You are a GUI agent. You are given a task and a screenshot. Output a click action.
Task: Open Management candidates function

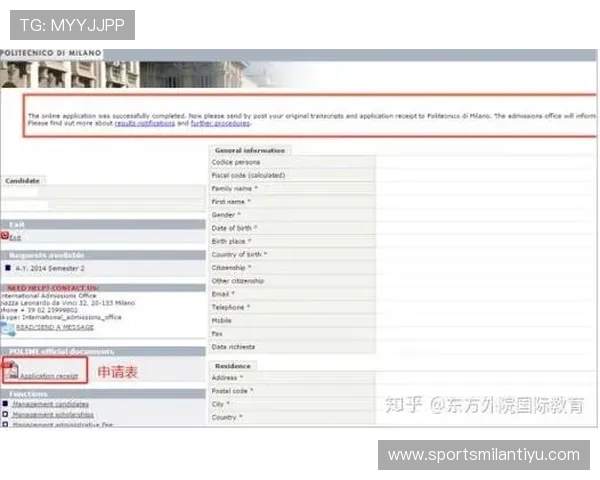(51, 404)
